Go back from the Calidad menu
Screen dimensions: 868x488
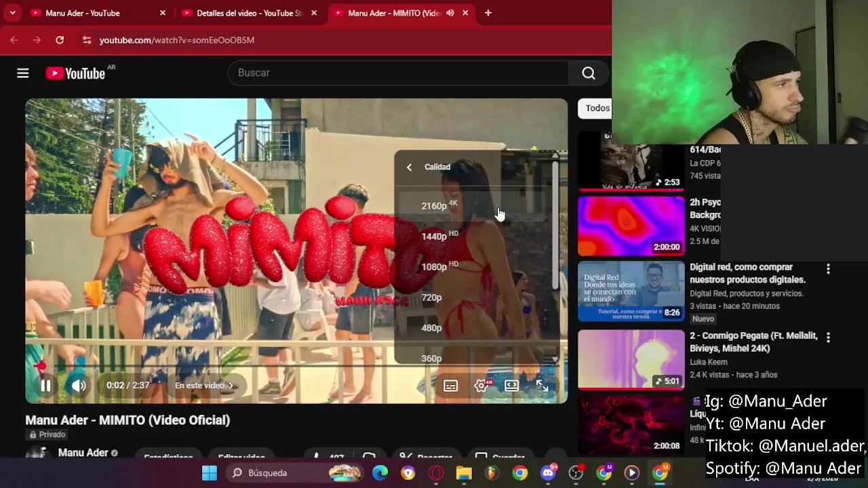coord(409,167)
